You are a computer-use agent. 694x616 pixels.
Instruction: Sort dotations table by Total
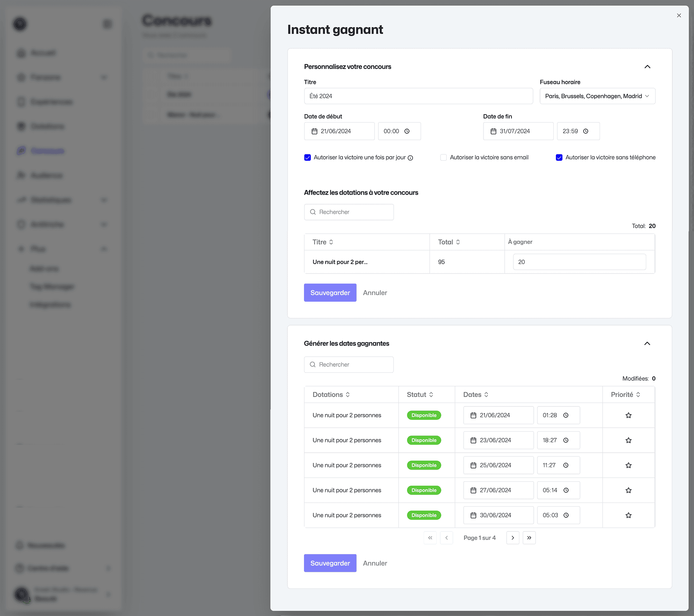point(449,242)
